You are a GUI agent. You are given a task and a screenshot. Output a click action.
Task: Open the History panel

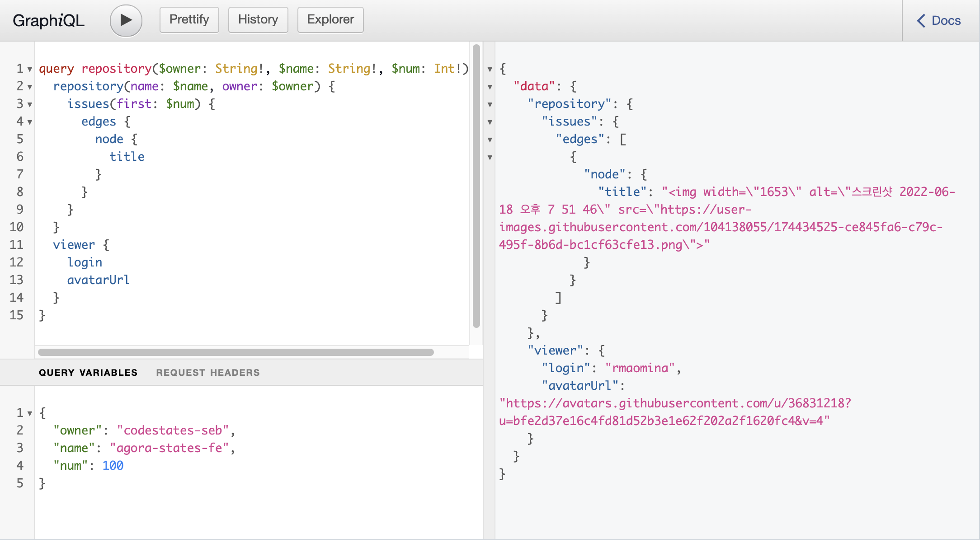tap(258, 20)
